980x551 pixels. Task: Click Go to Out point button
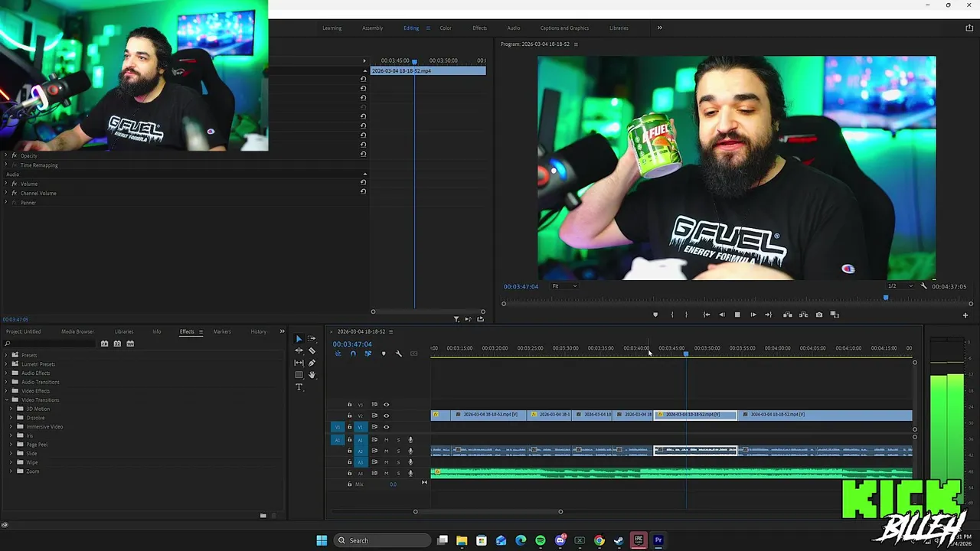(x=768, y=315)
